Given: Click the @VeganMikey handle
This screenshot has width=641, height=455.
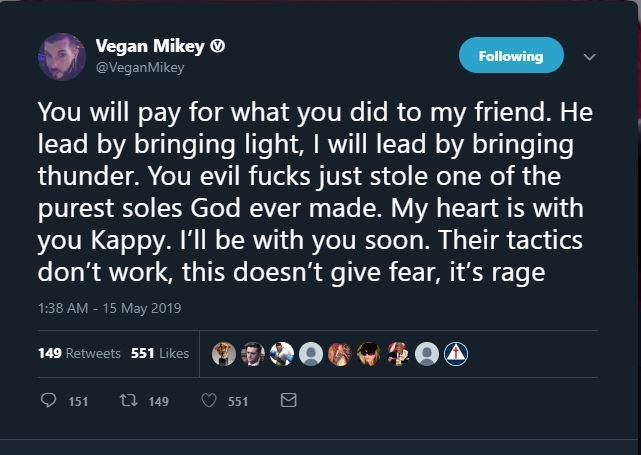Looking at the screenshot, I should tap(140, 67).
